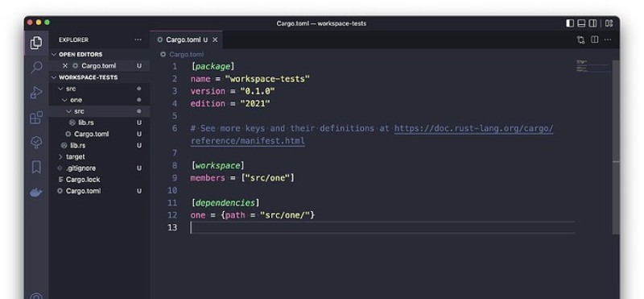644x299 pixels.
Task: Click the editor vertical scrollbar
Action: pos(616,147)
